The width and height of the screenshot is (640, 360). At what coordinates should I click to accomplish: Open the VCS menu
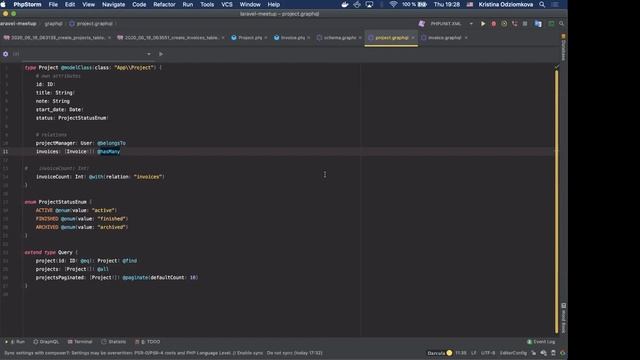tap(227, 4)
